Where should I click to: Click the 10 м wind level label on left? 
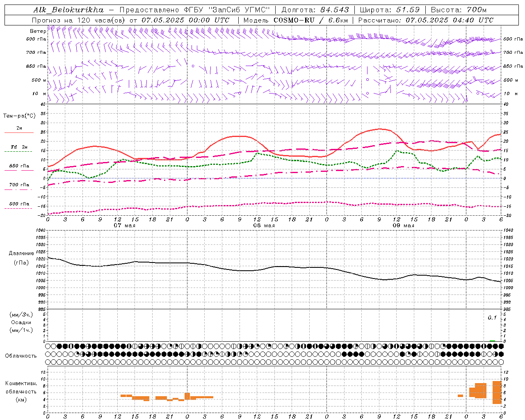pyautogui.click(x=39, y=94)
